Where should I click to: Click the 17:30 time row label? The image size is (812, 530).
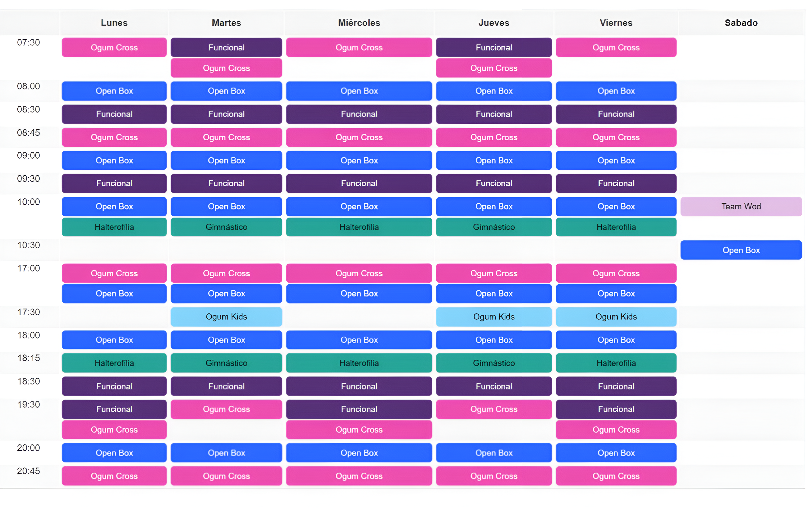coord(29,312)
